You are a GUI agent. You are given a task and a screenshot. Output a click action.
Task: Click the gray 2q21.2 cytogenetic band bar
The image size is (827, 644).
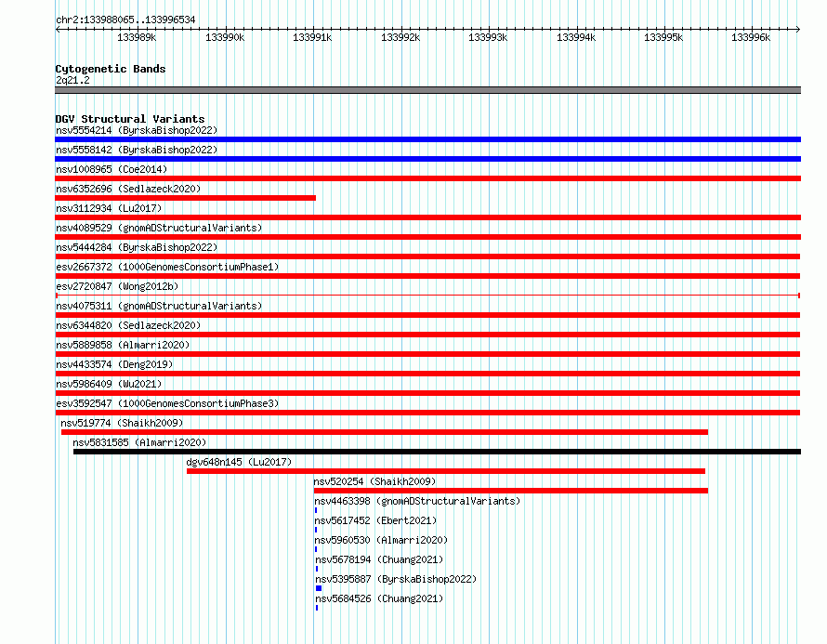(x=427, y=90)
